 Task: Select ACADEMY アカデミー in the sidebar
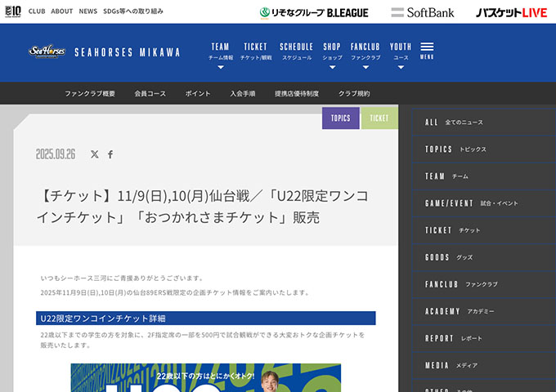(484, 311)
